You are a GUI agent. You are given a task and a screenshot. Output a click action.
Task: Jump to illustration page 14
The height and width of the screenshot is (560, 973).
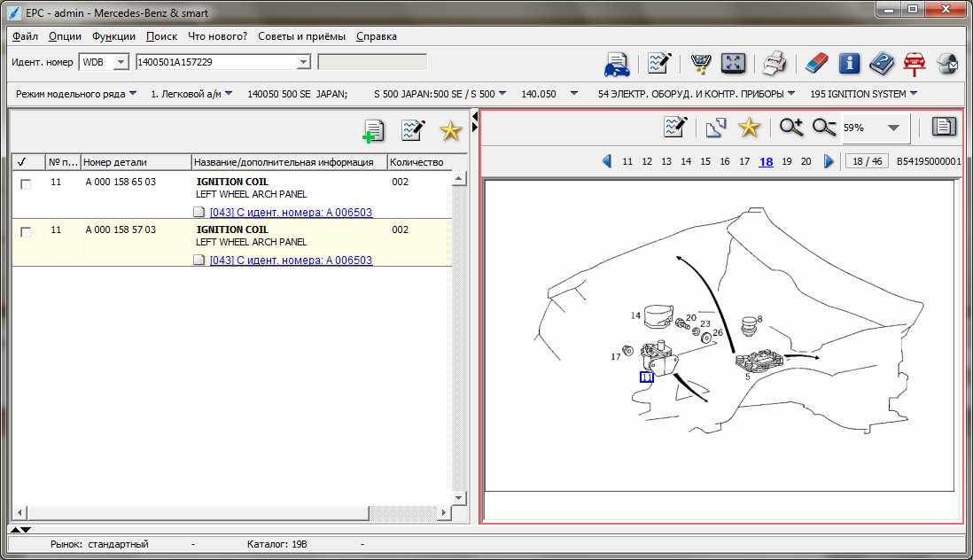686,161
